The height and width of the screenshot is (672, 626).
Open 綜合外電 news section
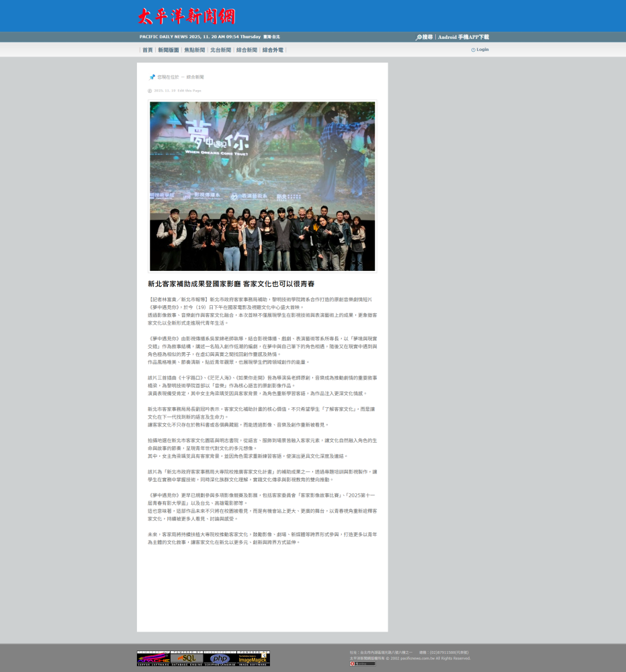(x=273, y=50)
